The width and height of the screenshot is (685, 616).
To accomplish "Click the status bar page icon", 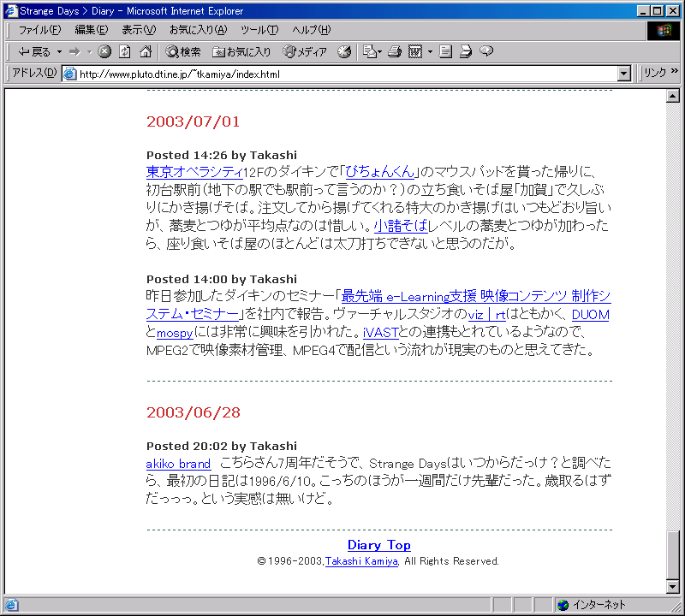I will [11, 605].
